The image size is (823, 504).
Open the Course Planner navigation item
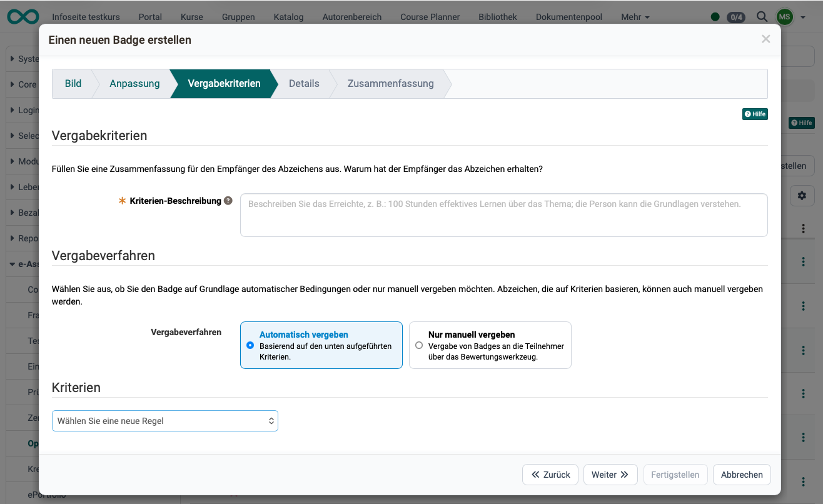tap(430, 17)
